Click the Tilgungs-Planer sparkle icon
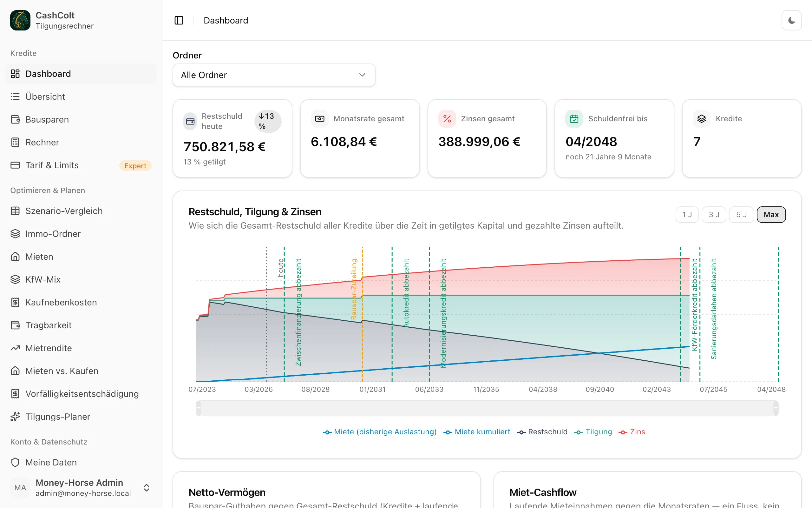This screenshot has width=812, height=508. [15, 416]
